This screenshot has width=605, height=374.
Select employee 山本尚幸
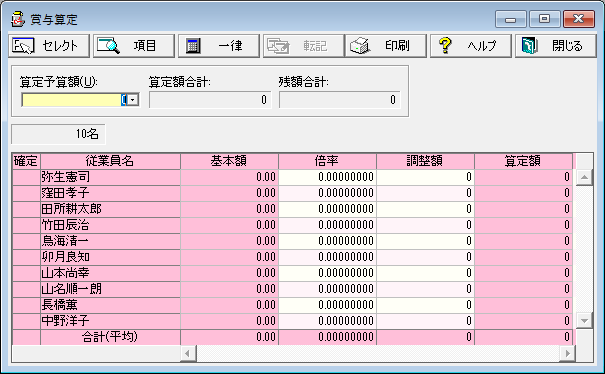(x=110, y=273)
